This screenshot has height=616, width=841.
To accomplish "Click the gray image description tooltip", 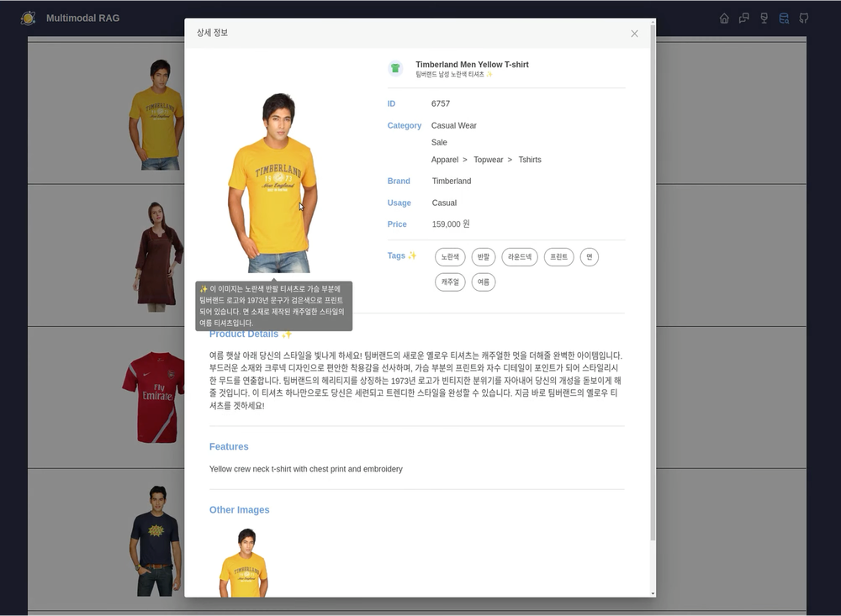I will coord(273,306).
